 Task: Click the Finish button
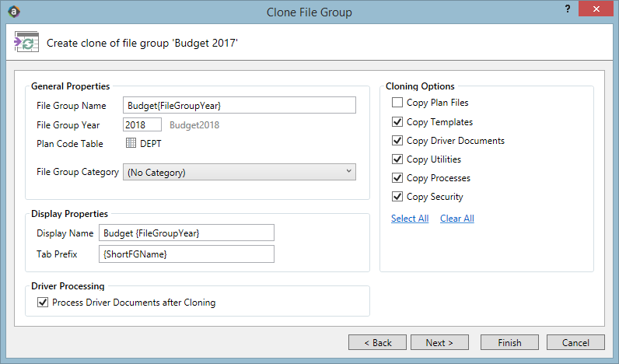509,342
